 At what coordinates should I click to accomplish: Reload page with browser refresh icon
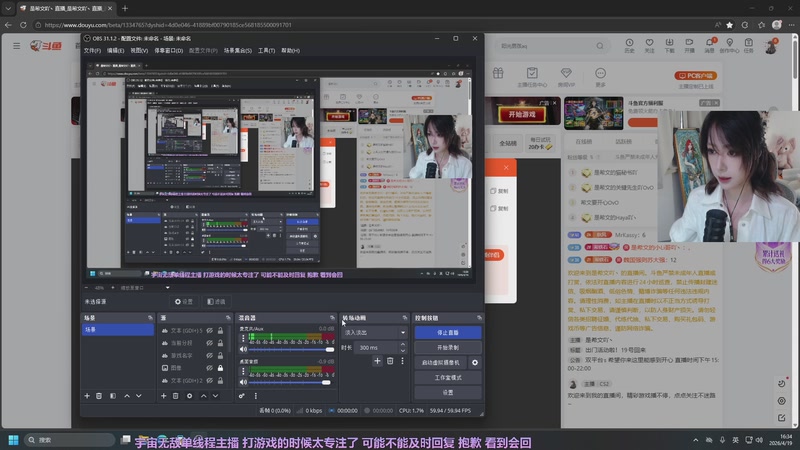pyautogui.click(x=23, y=24)
